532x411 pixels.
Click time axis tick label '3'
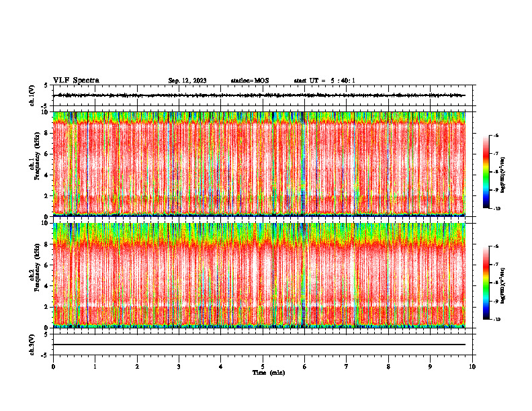point(179,367)
